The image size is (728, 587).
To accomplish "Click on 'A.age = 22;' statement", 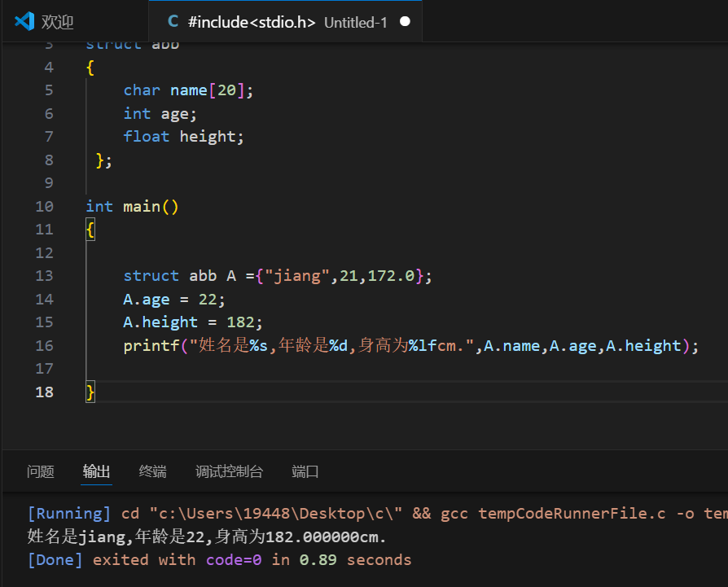I will tap(174, 300).
